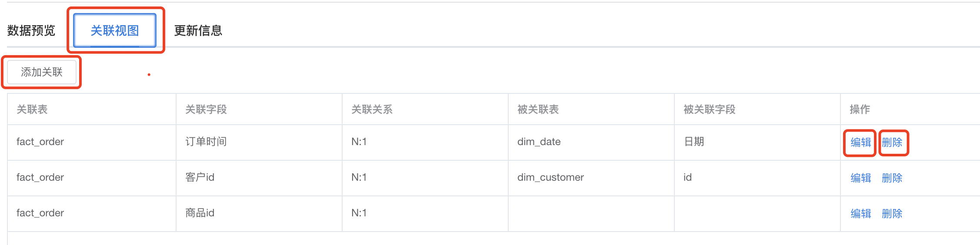Select the 关联视图 tab
Viewport: 980px width, 245px height.
[115, 30]
